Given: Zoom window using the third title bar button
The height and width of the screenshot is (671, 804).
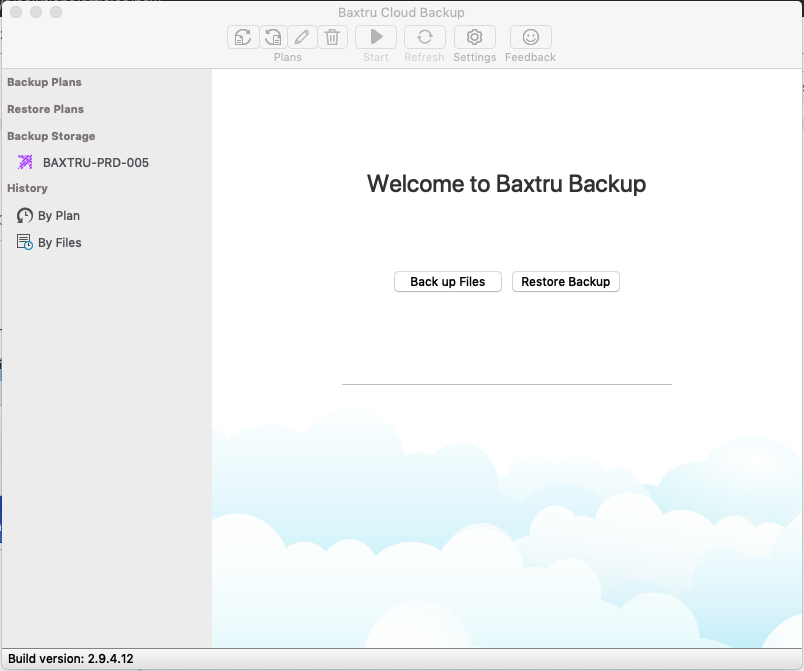Looking at the screenshot, I should coord(56,12).
